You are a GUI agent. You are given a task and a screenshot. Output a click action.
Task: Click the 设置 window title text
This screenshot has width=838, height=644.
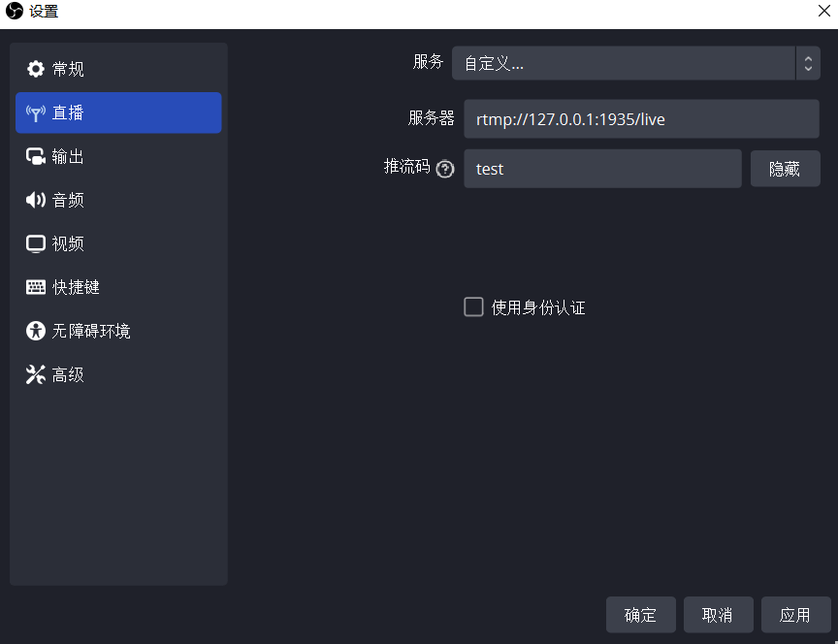[x=44, y=12]
